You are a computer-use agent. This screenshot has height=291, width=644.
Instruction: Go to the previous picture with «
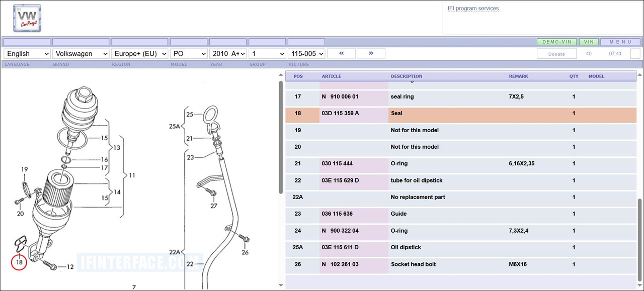[341, 53]
